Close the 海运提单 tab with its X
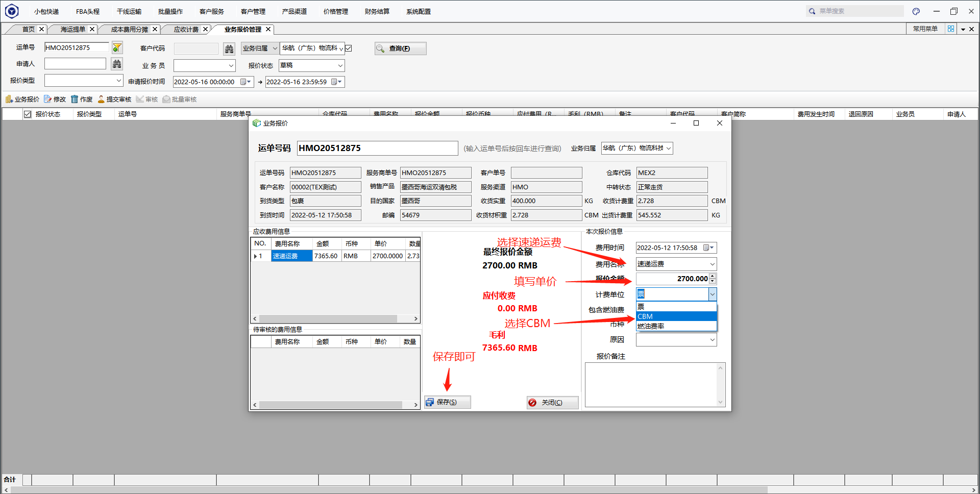Image resolution: width=980 pixels, height=494 pixels. coord(92,29)
